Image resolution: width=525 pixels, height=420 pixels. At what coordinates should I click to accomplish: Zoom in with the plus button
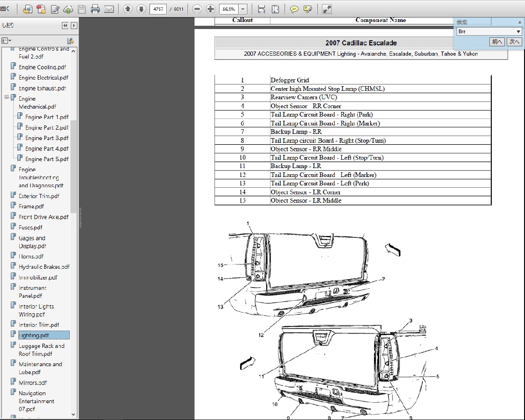pos(210,9)
